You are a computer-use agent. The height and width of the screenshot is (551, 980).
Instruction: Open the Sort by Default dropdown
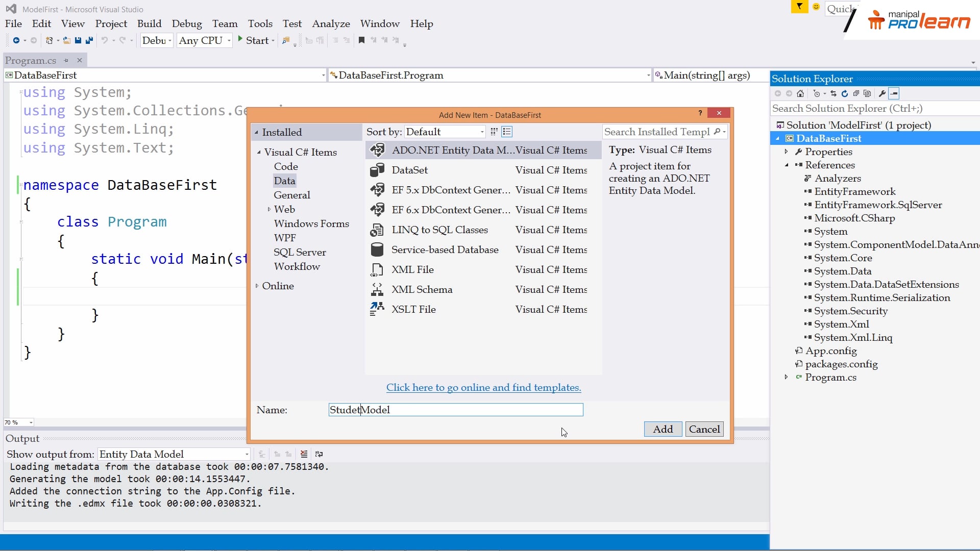coord(445,132)
